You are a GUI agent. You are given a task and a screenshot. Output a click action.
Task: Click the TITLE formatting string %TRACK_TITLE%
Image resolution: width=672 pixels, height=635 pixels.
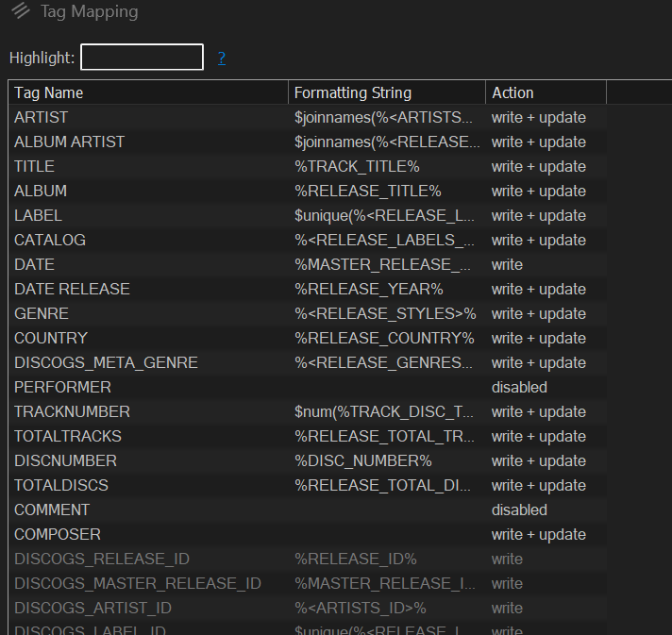(x=357, y=167)
